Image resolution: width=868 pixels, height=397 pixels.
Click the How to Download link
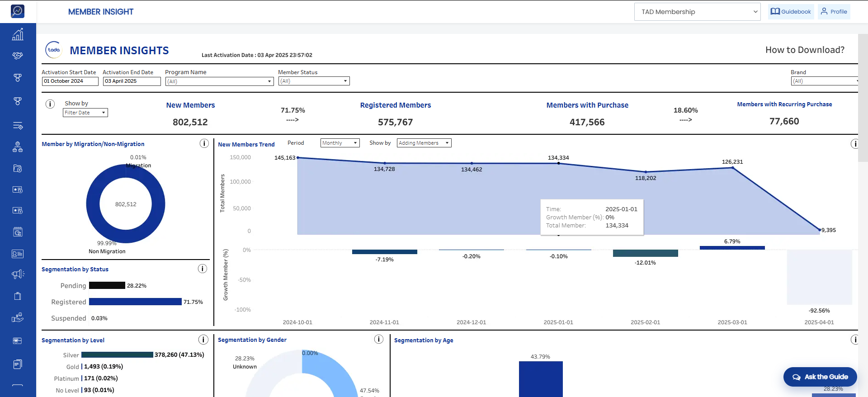pos(805,50)
